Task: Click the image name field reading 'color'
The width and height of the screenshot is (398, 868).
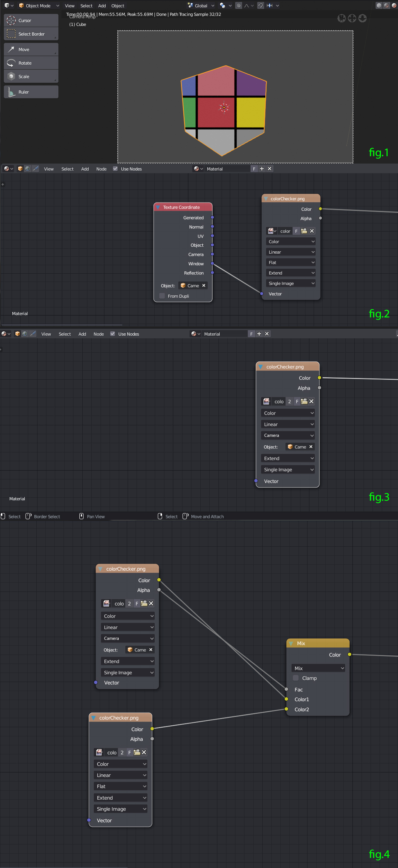Action: [285, 231]
